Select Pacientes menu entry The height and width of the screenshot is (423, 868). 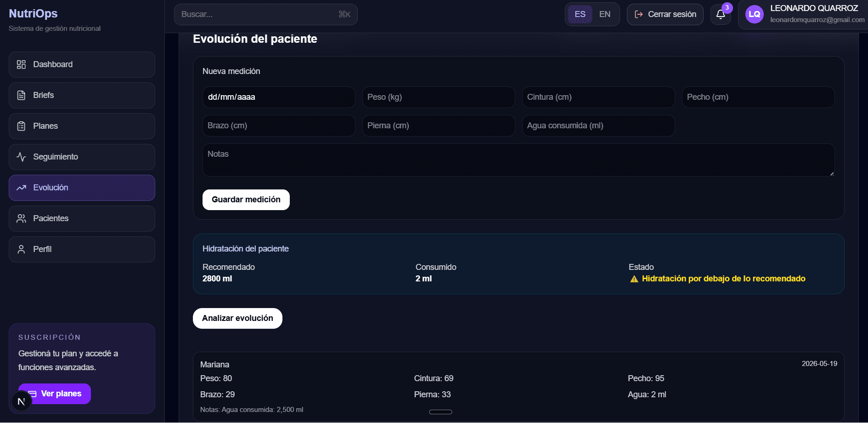82,218
